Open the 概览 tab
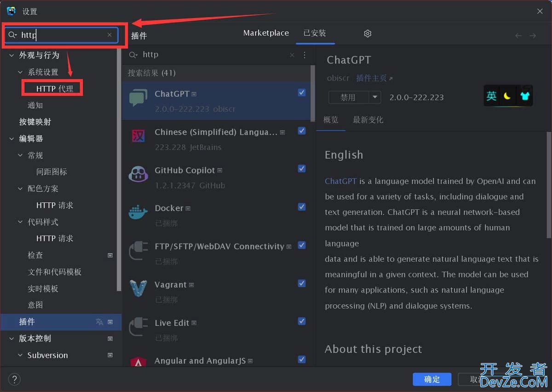The height and width of the screenshot is (392, 552). (x=331, y=120)
